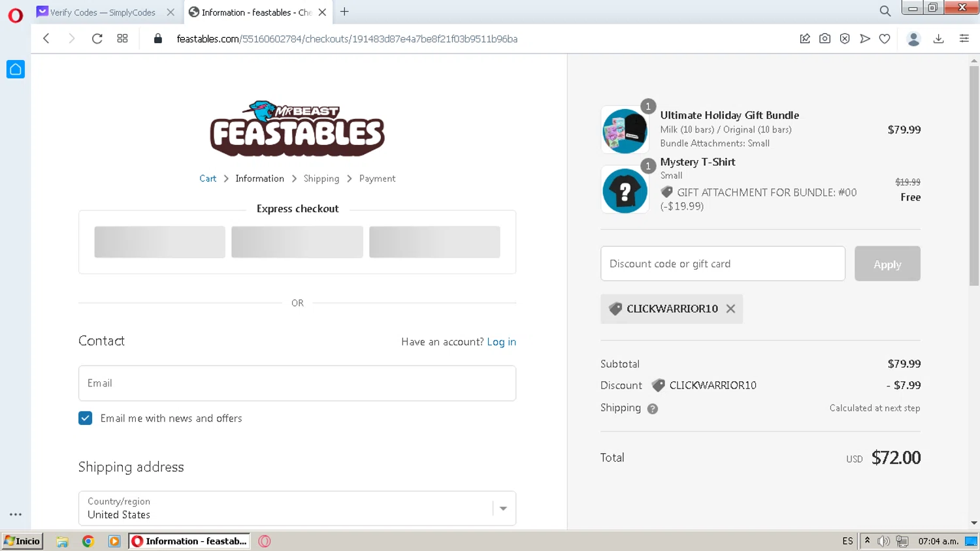Open Opera sidebar home icon
The width and height of the screenshot is (980, 551).
pyautogui.click(x=16, y=69)
